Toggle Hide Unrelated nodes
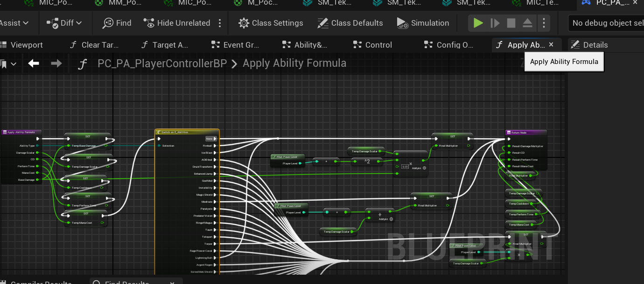 [177, 23]
